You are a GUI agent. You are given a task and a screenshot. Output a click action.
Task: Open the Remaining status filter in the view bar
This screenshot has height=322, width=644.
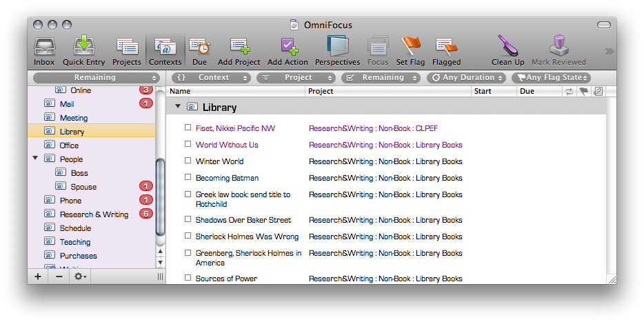(381, 78)
